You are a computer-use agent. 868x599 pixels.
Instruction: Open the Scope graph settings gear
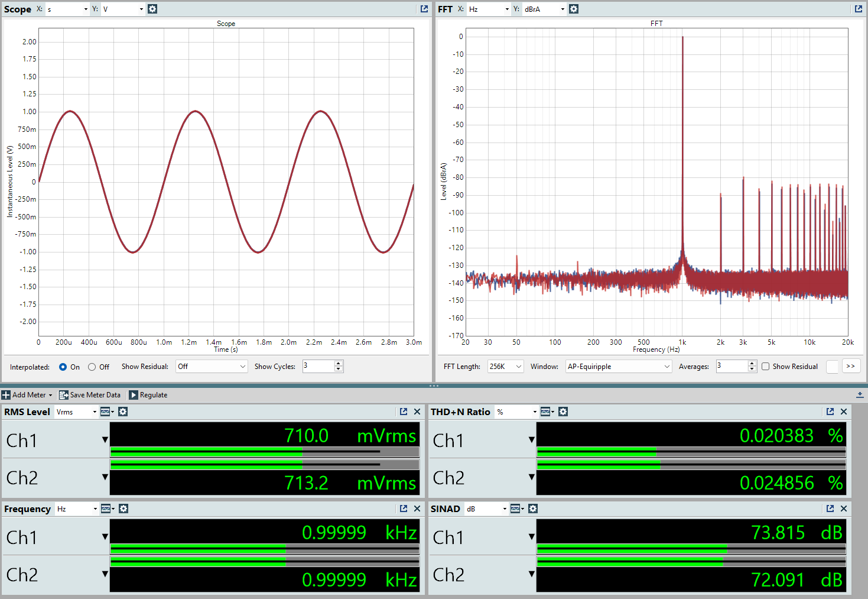coord(152,9)
